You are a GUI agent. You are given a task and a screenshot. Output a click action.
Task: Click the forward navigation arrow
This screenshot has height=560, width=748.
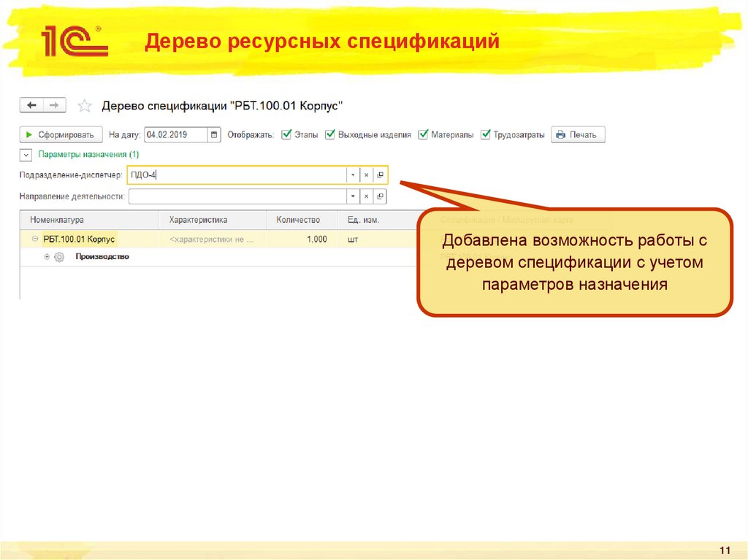pyautogui.click(x=53, y=104)
